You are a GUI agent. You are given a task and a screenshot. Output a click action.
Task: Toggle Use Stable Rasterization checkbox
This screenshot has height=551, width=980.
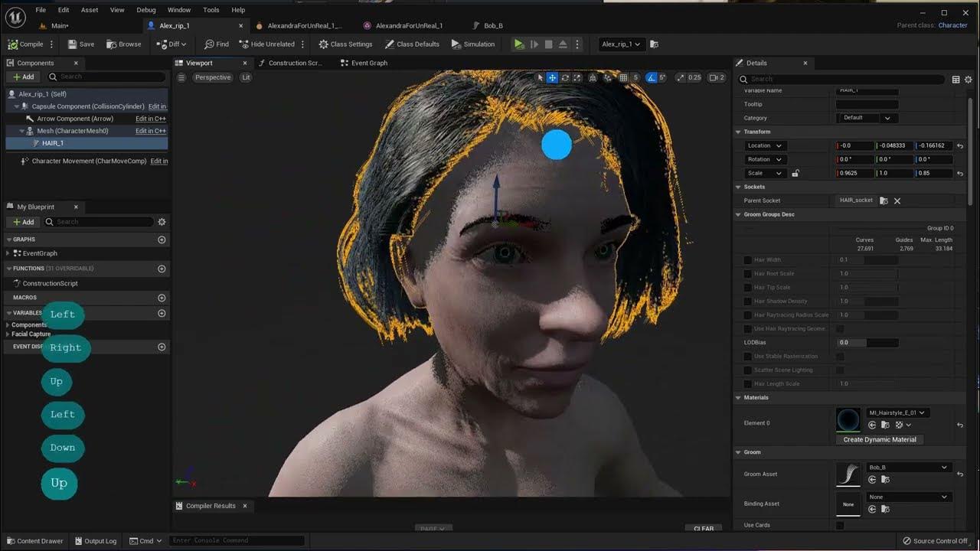tap(840, 357)
